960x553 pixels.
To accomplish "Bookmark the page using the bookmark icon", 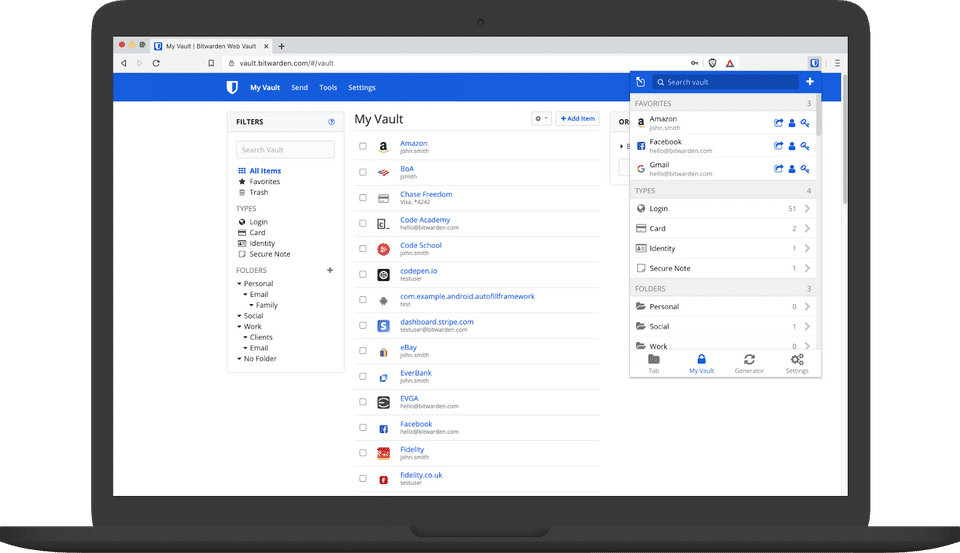I will (211, 63).
